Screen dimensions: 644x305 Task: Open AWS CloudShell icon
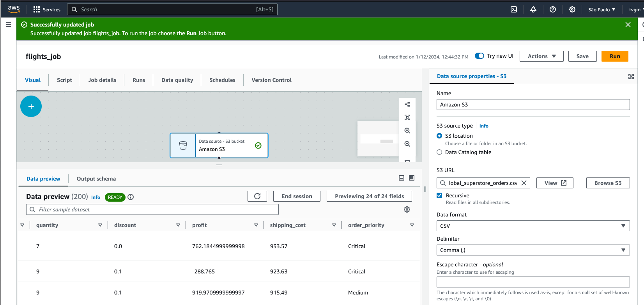(514, 9)
